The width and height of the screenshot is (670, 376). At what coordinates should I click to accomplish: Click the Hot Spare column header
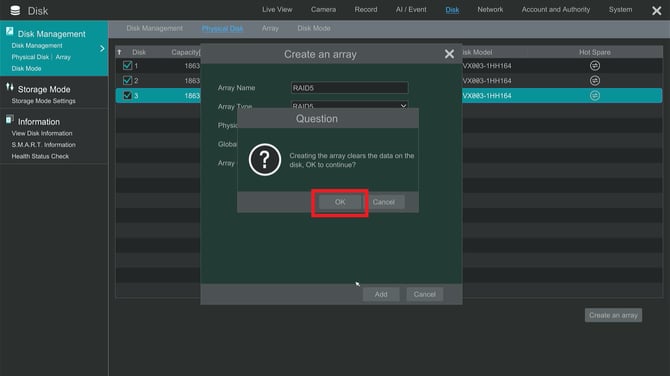[x=594, y=52]
